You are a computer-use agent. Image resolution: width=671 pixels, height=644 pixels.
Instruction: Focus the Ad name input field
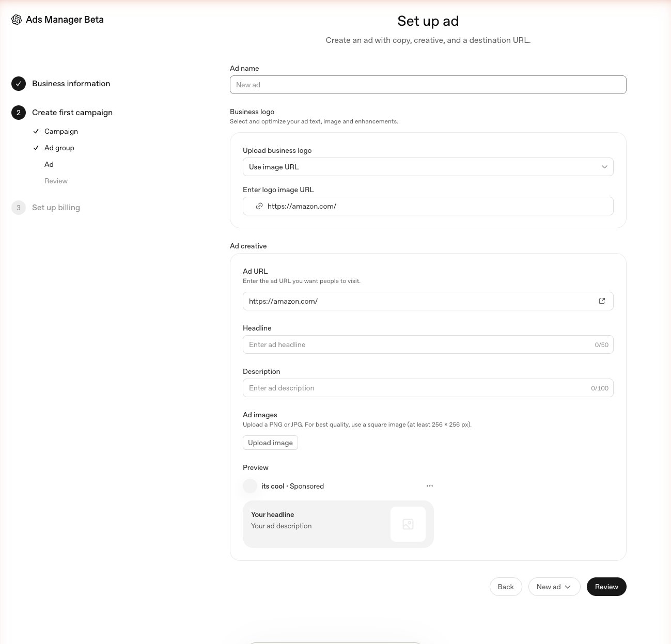428,85
